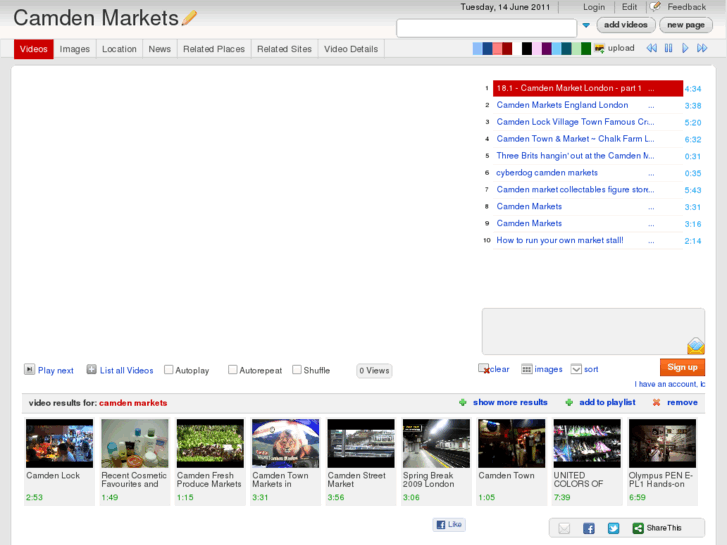
Task: Click the images grid icon
Action: tap(527, 369)
